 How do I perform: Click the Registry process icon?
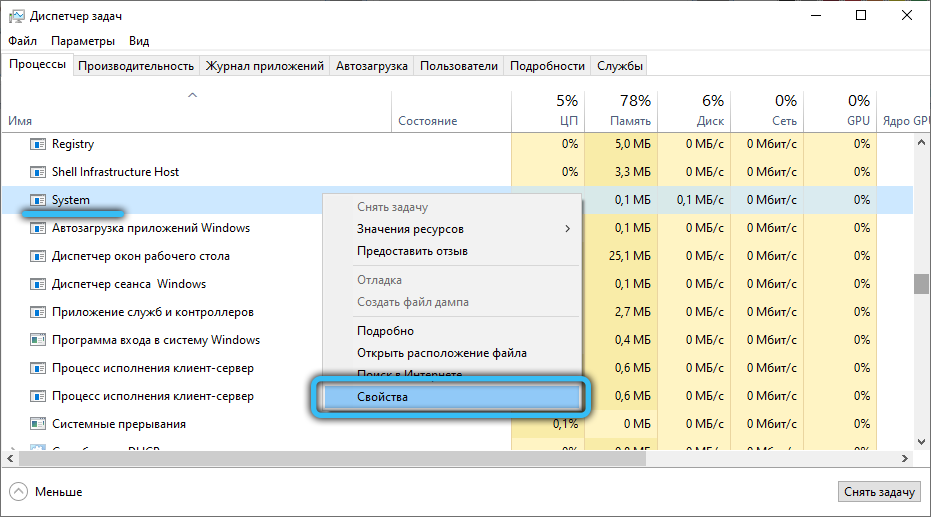click(38, 144)
